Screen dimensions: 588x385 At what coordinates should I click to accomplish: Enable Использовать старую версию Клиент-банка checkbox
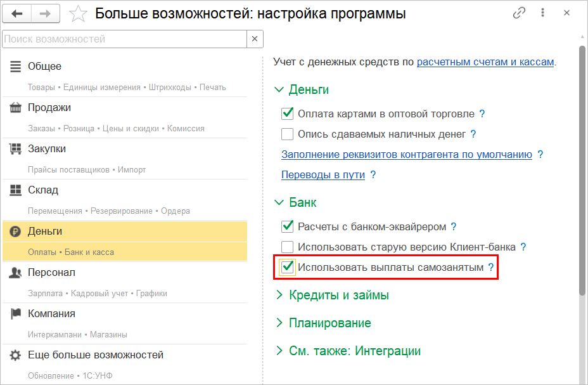click(x=287, y=247)
